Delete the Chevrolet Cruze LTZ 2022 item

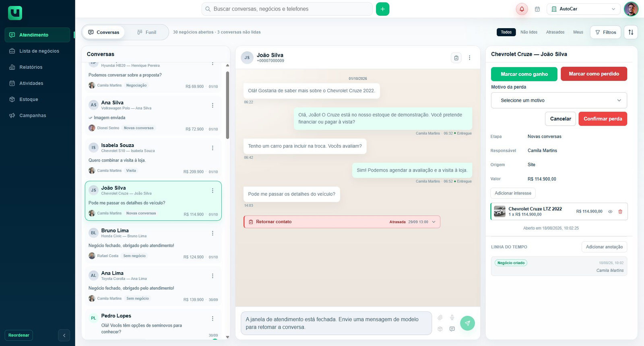point(620,211)
